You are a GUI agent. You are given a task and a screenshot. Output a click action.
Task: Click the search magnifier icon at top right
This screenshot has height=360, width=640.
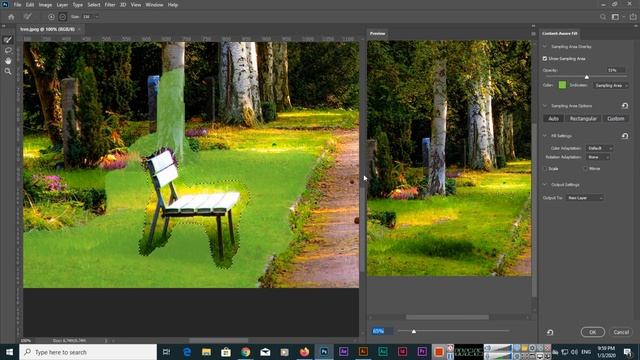click(603, 17)
